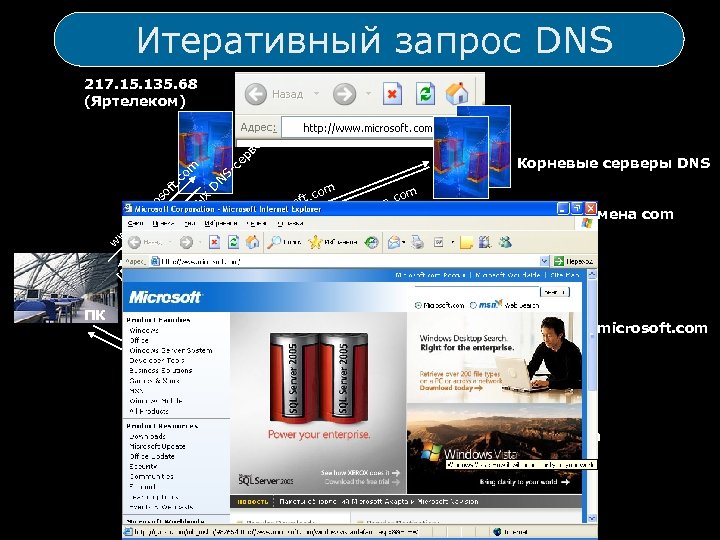The width and height of the screenshot is (720, 540).
Task: Click the vertical scrollbar scroll-down arrow
Action: (592, 518)
